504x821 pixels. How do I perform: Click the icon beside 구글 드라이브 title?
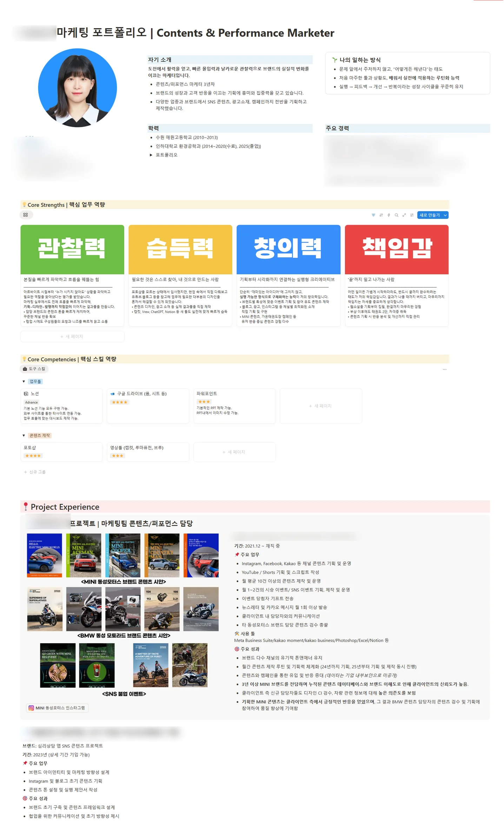click(x=113, y=394)
